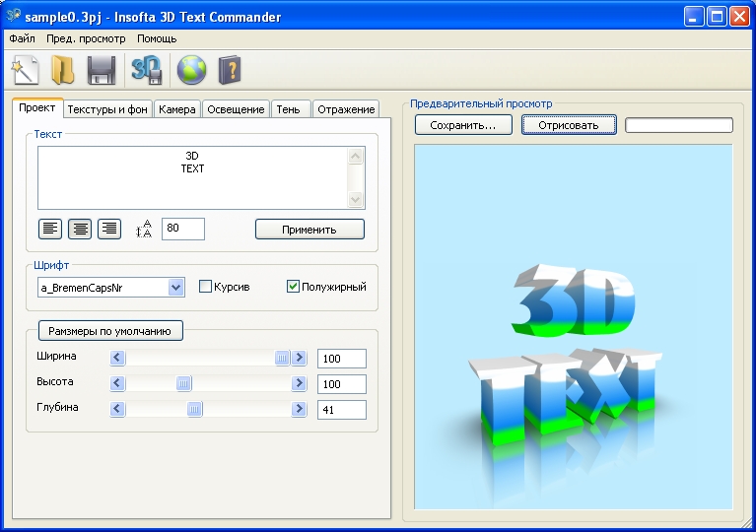Align text right
Image resolution: width=756 pixels, height=532 pixels.
click(109, 229)
